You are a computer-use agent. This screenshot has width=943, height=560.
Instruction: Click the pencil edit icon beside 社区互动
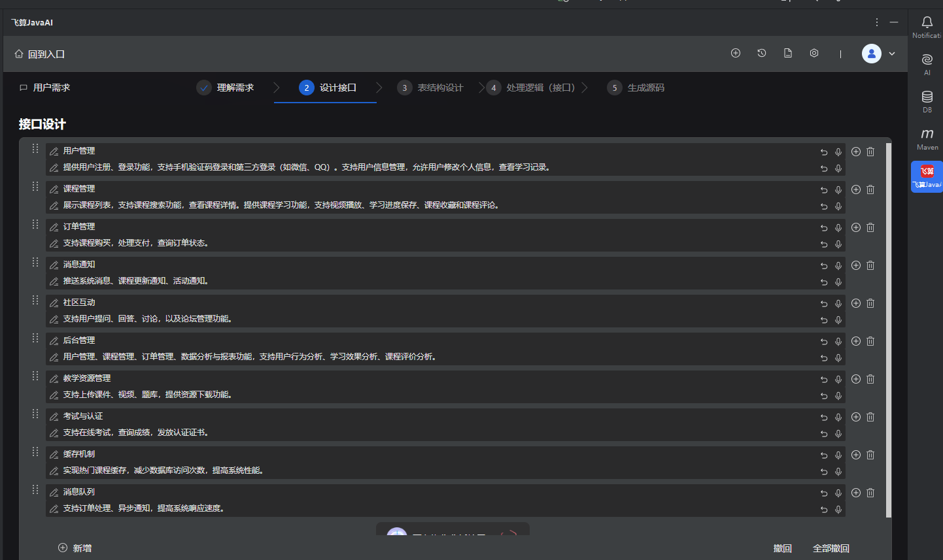tap(54, 303)
